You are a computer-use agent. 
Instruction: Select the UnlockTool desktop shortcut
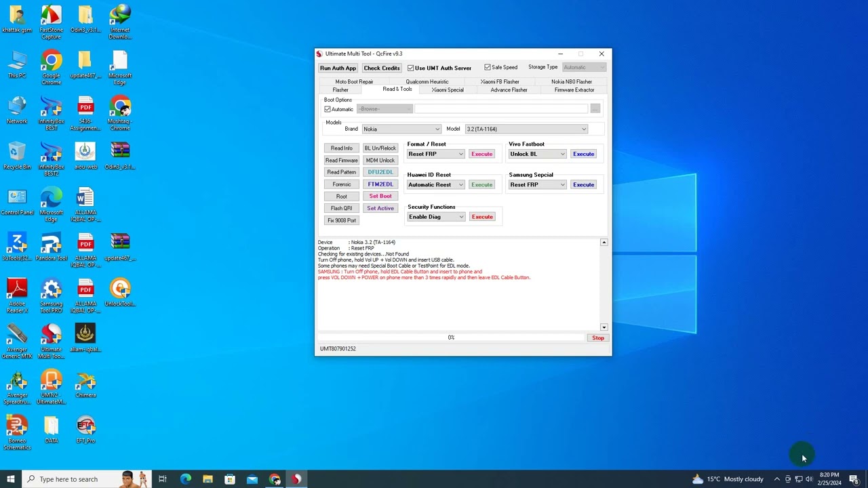coord(120,292)
